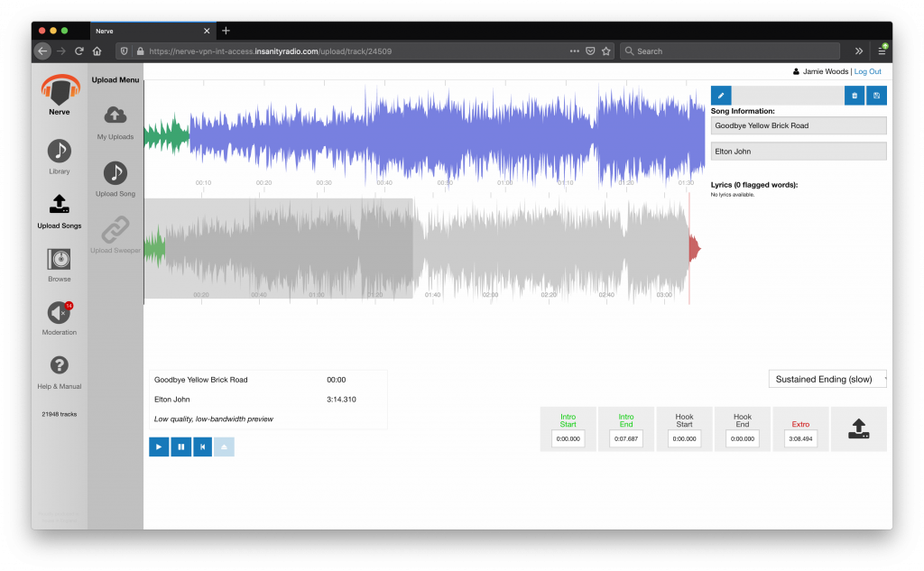Click the Hook Start time field
This screenshot has width=924, height=571.
[x=684, y=438]
